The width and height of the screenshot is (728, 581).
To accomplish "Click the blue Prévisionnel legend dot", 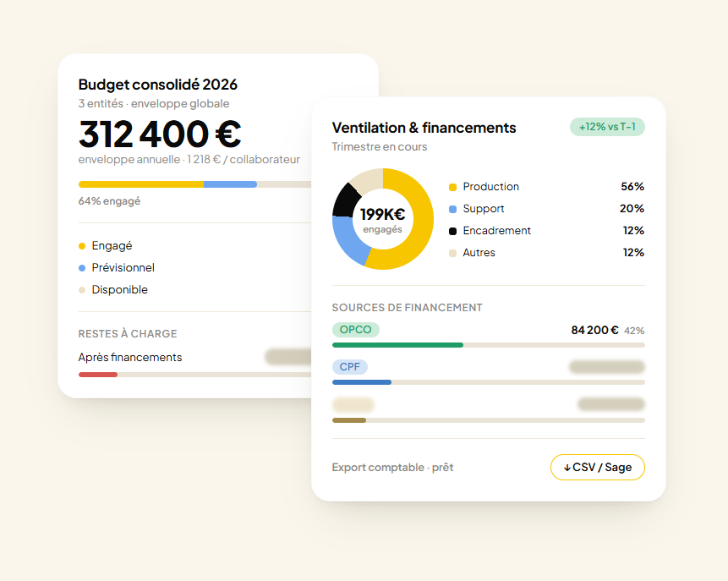I will point(82,268).
